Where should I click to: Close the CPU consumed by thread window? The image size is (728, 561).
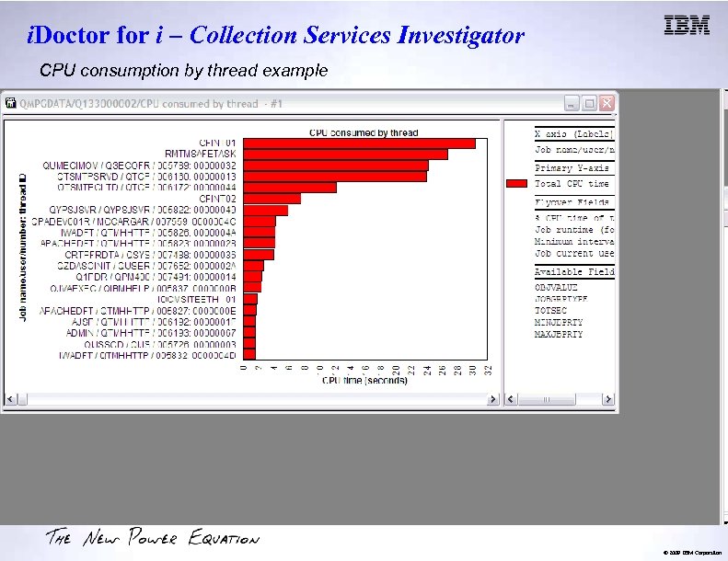(607, 103)
